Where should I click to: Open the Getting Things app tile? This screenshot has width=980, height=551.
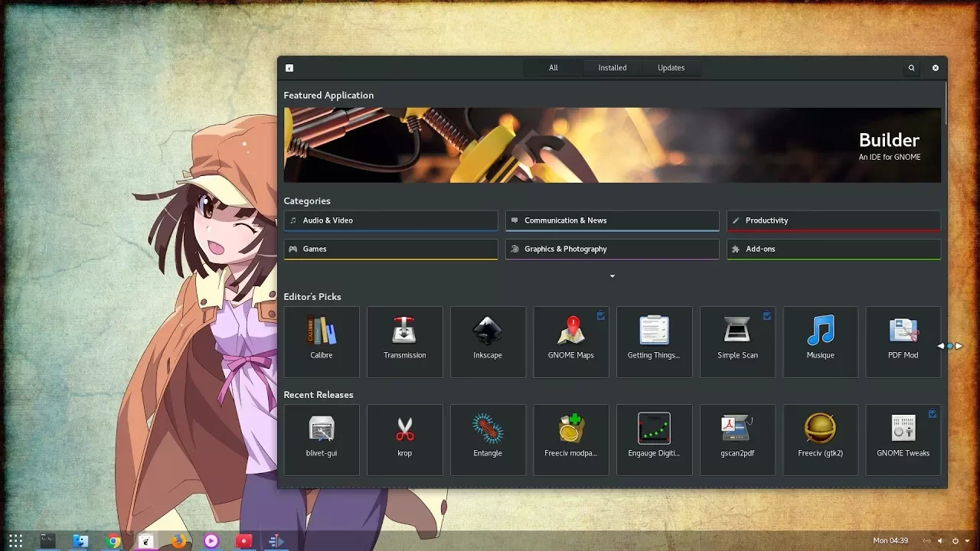654,342
